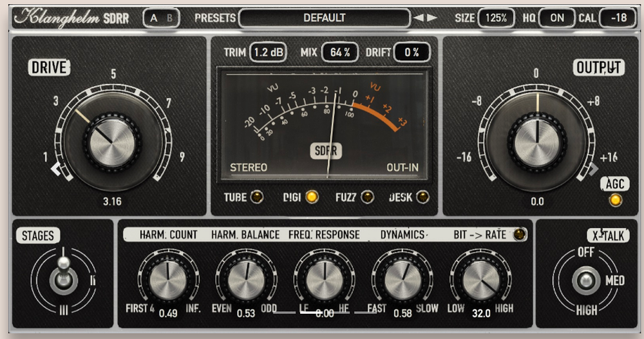Click the harm count value 0.49

pyautogui.click(x=168, y=313)
